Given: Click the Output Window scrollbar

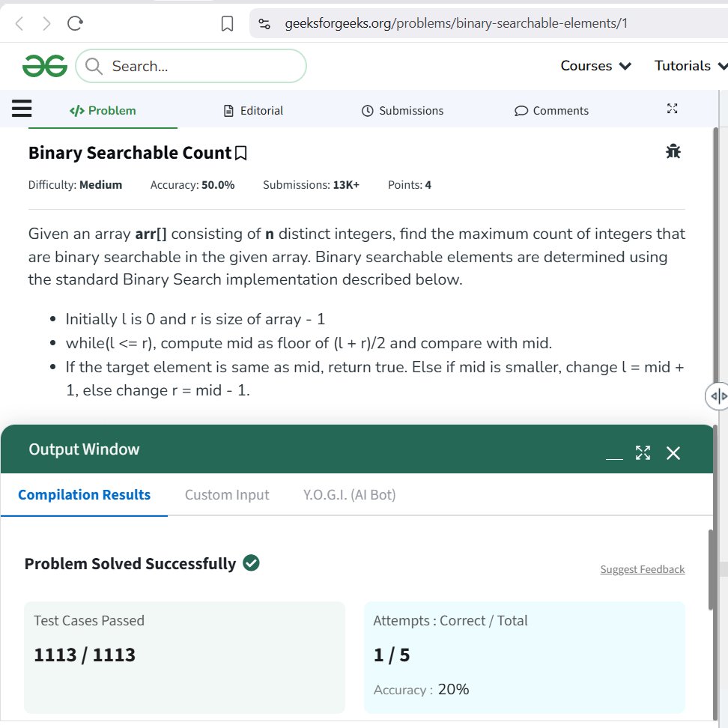Looking at the screenshot, I should (x=711, y=569).
